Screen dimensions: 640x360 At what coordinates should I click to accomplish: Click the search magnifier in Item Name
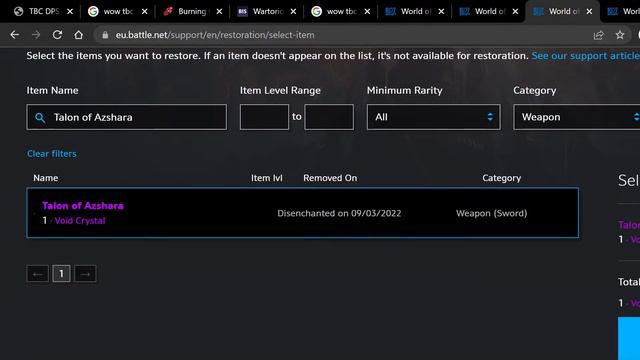(x=40, y=118)
